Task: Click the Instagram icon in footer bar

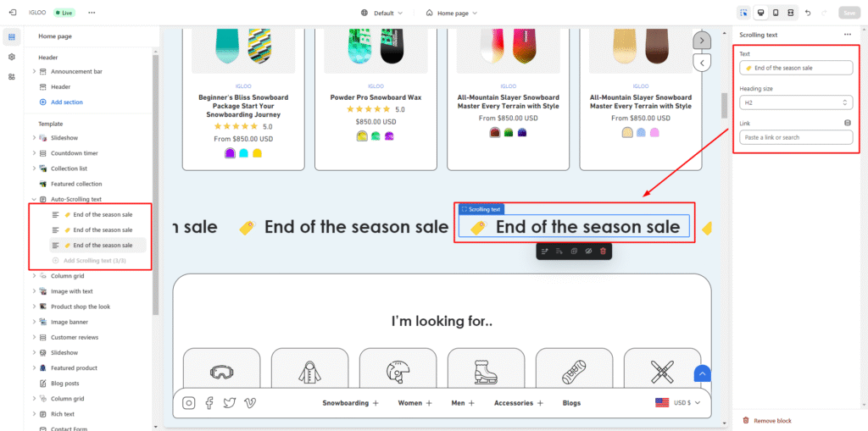Action: coord(189,403)
